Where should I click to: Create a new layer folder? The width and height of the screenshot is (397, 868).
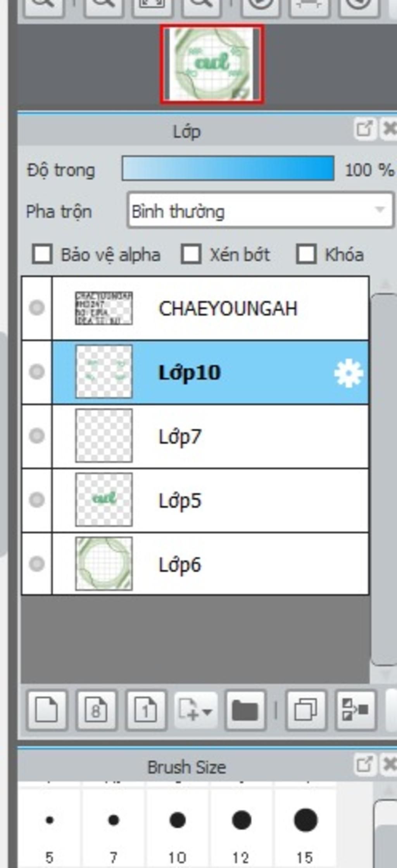pyautogui.click(x=245, y=710)
